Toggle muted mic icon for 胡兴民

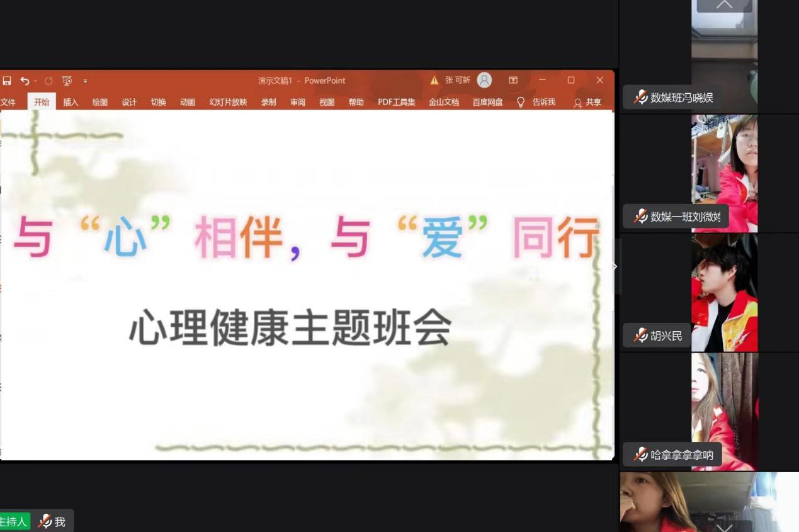(x=641, y=336)
